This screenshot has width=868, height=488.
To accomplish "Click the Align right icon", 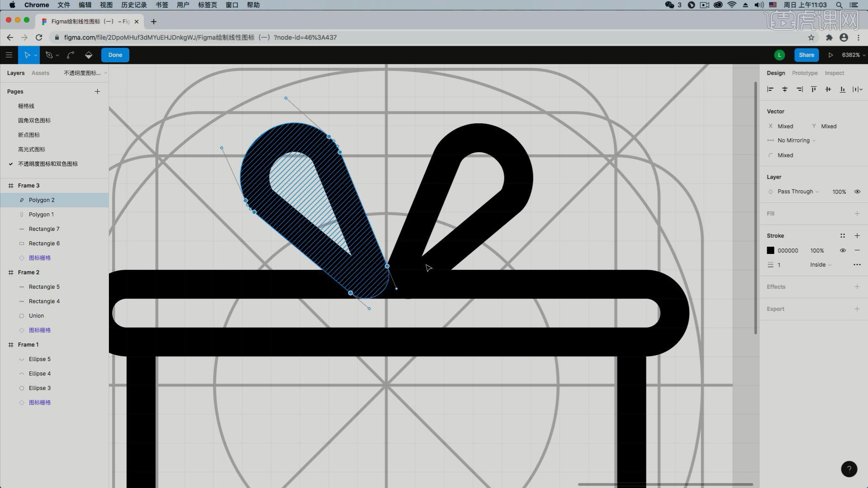I will pyautogui.click(x=799, y=89).
